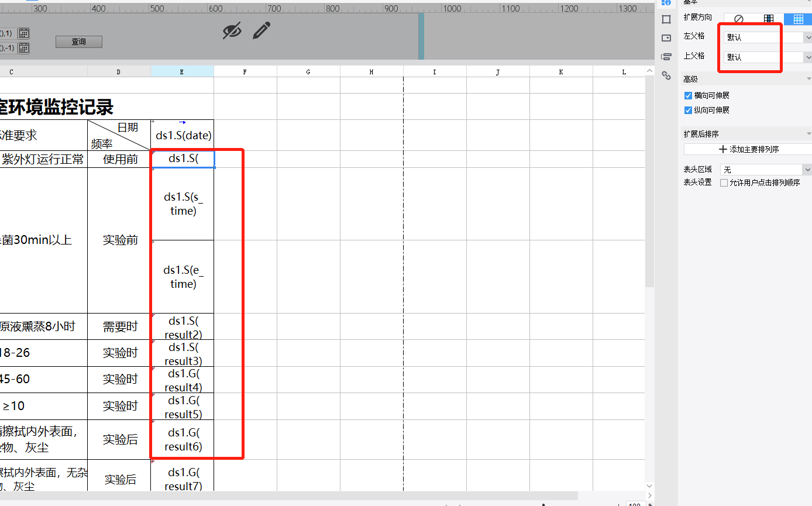Open the conditional attributes icon tab

point(666,57)
